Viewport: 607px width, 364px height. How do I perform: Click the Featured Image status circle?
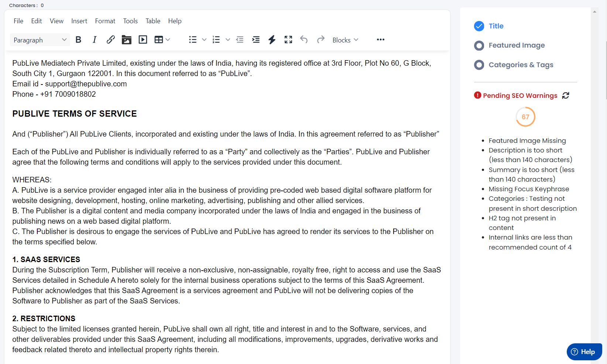coord(479,45)
